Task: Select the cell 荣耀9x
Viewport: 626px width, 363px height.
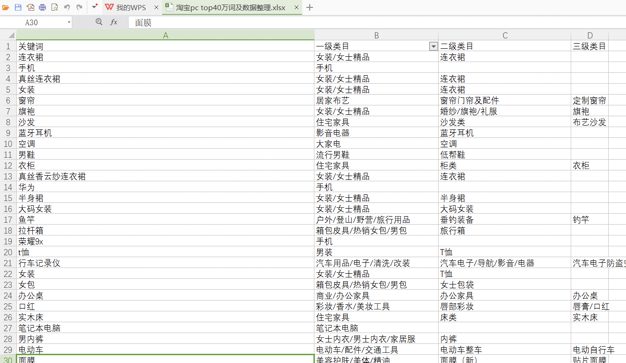Action: tap(165, 241)
